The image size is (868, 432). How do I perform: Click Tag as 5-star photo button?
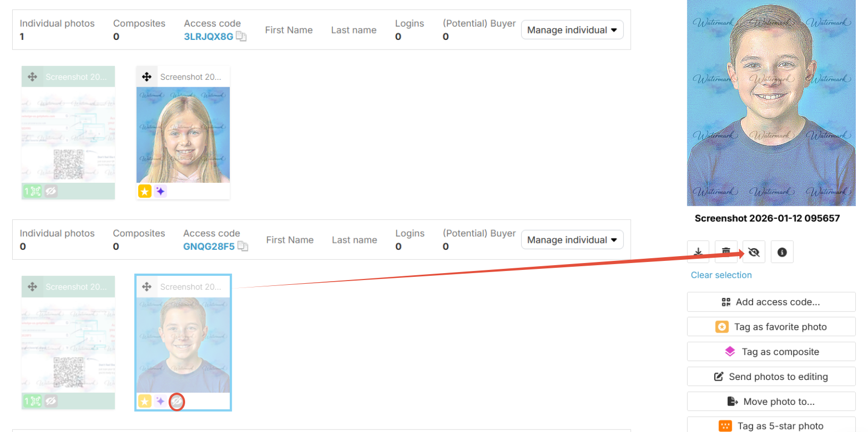(771, 425)
